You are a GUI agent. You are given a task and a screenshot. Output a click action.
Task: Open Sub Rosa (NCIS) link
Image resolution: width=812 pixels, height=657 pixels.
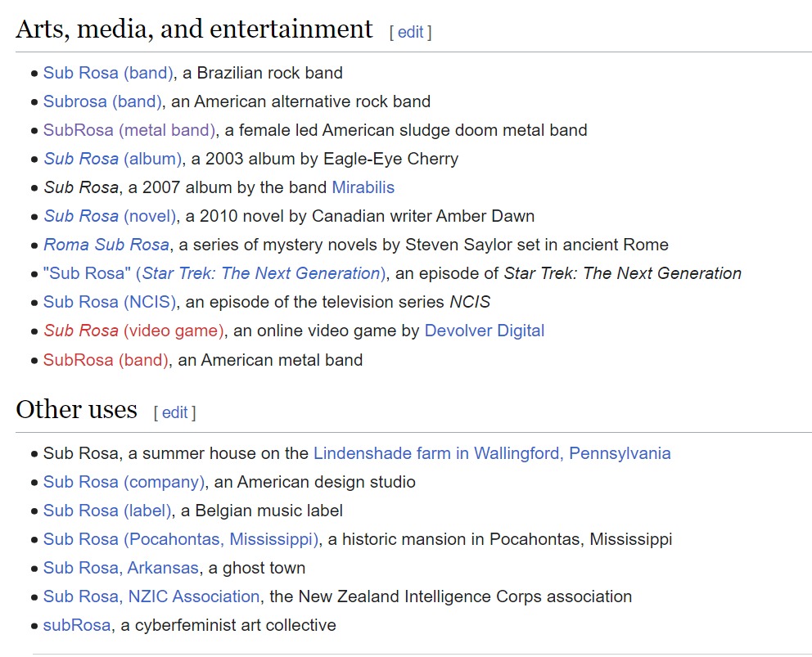(x=109, y=302)
